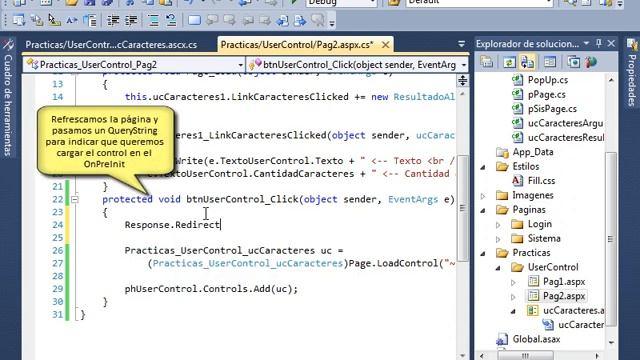Expand the Sistema folder
This screenshot has width=640, height=360.
[x=498, y=239]
